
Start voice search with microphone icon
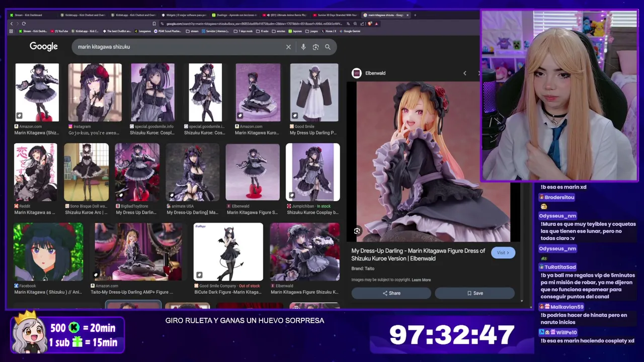(303, 47)
